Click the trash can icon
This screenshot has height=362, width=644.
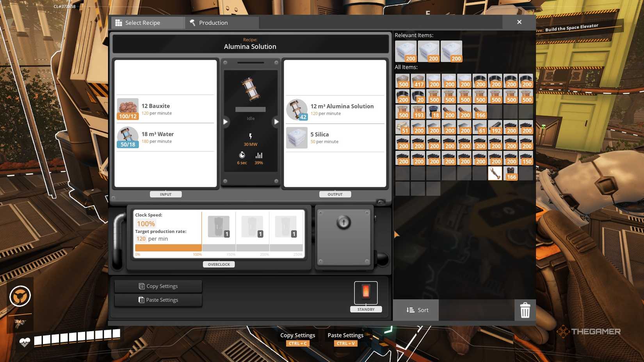tap(525, 310)
